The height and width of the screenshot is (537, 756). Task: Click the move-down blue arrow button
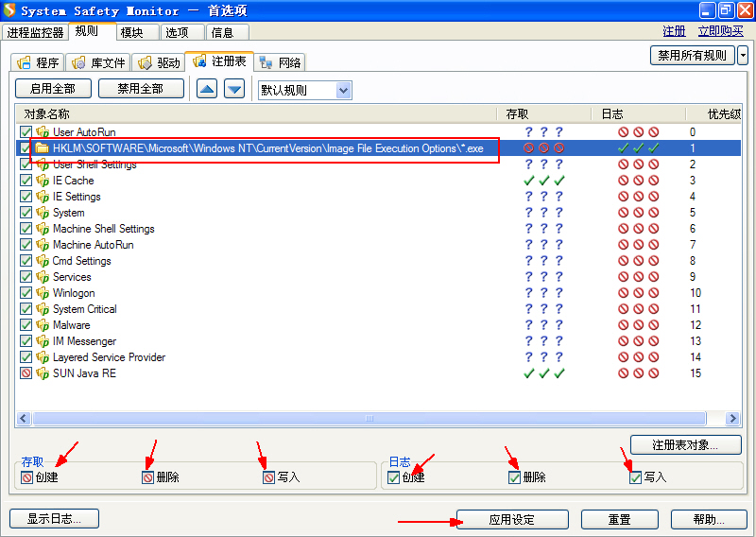click(x=234, y=89)
